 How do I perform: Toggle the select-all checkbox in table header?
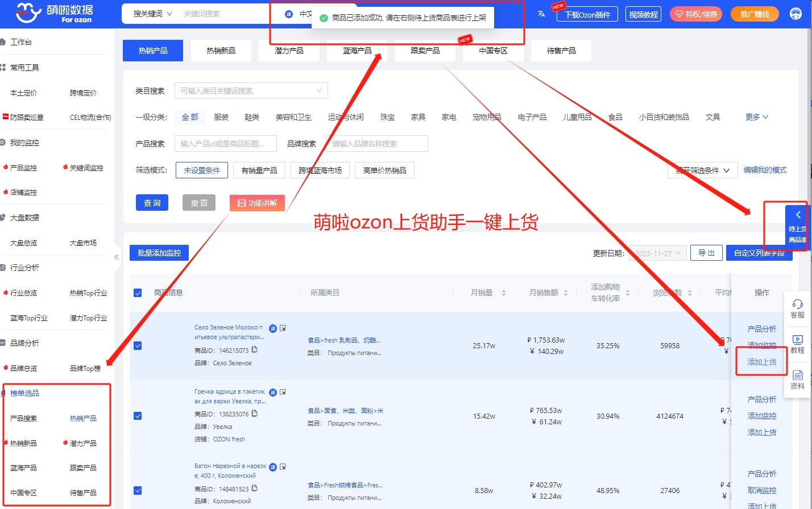[x=138, y=293]
